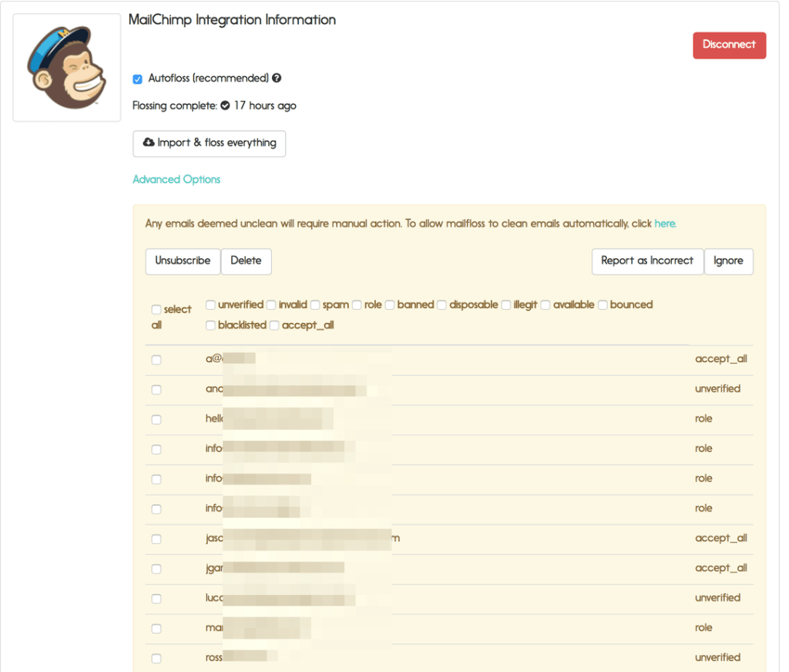Image resolution: width=789 pixels, height=672 pixels.
Task: Toggle the Autofloss (recommended) checkbox
Action: (x=137, y=79)
